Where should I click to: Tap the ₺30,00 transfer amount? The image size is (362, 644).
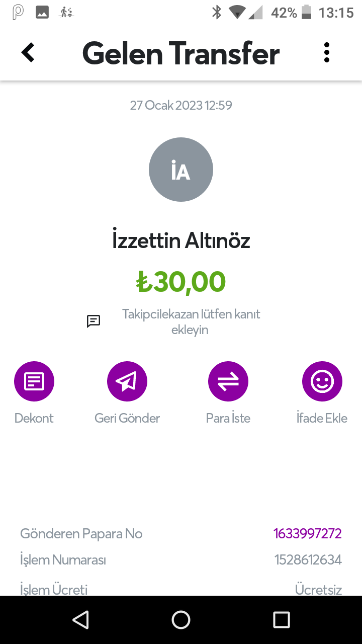(x=181, y=282)
